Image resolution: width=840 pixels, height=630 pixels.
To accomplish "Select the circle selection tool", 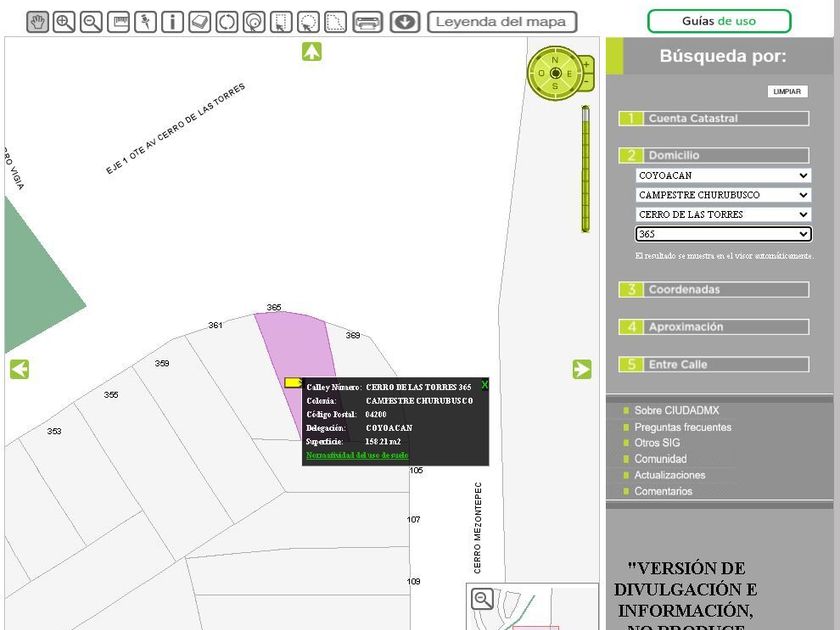I will [x=308, y=22].
